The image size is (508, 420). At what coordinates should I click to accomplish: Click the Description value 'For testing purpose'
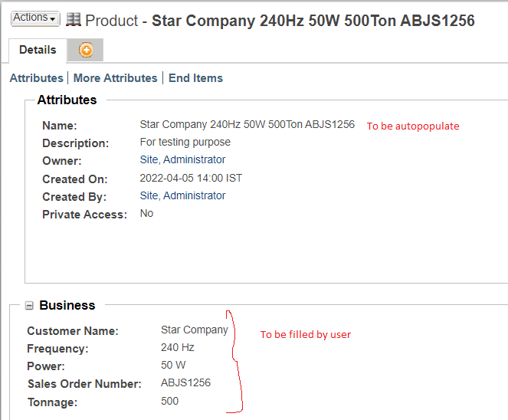pyautogui.click(x=185, y=143)
